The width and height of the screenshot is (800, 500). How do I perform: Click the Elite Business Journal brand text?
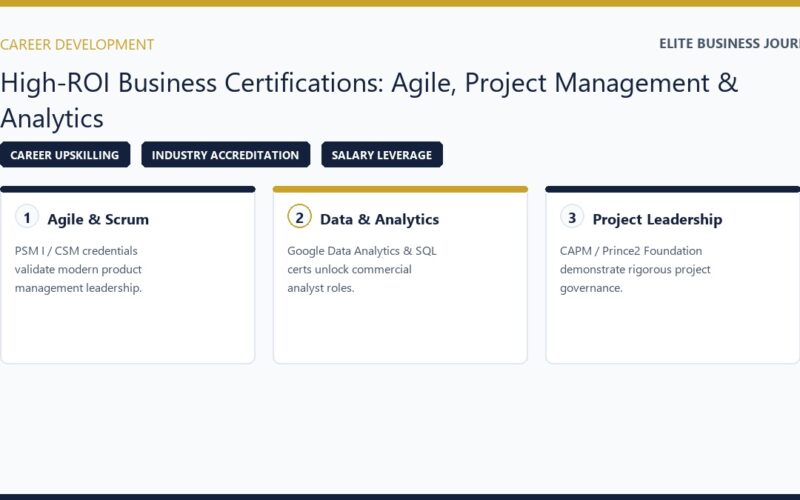[x=730, y=43]
